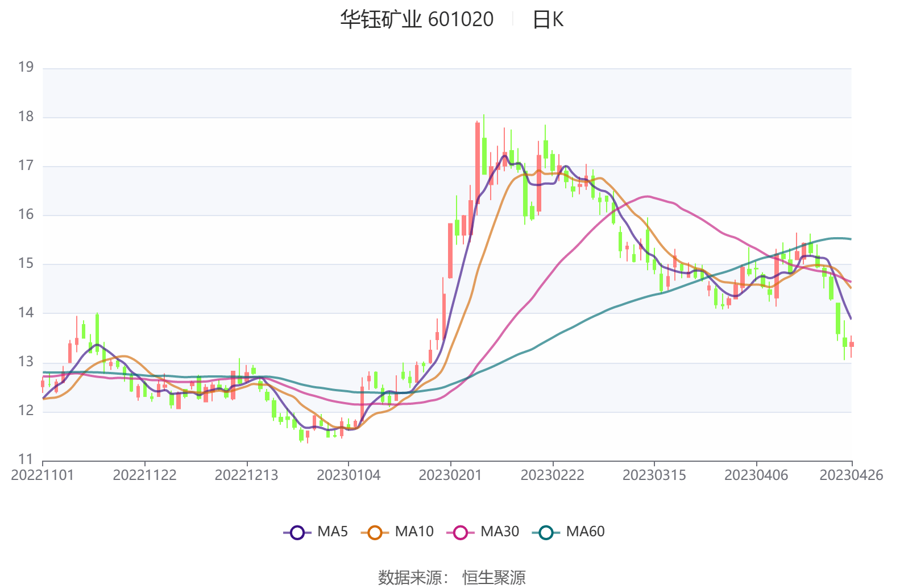Click the 20230426 x-axis date label
The image size is (904, 588).
click(x=851, y=475)
